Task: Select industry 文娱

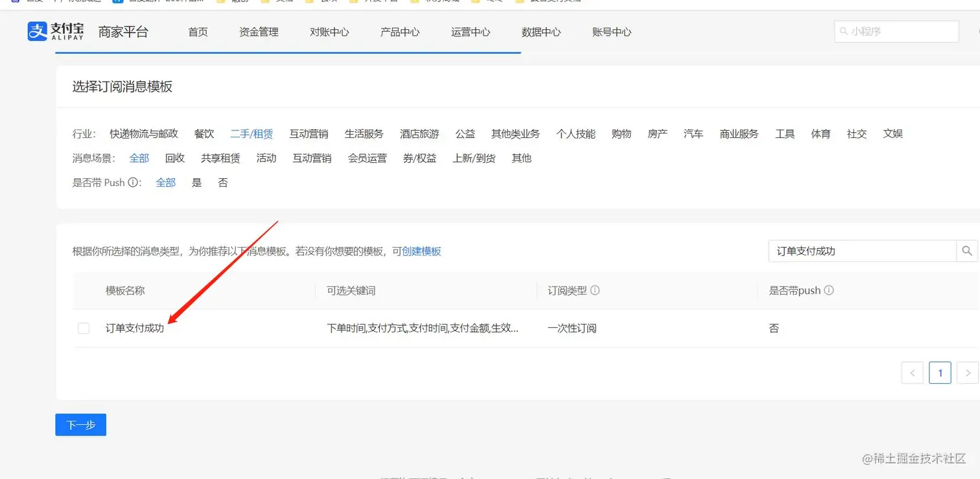Action: 893,134
